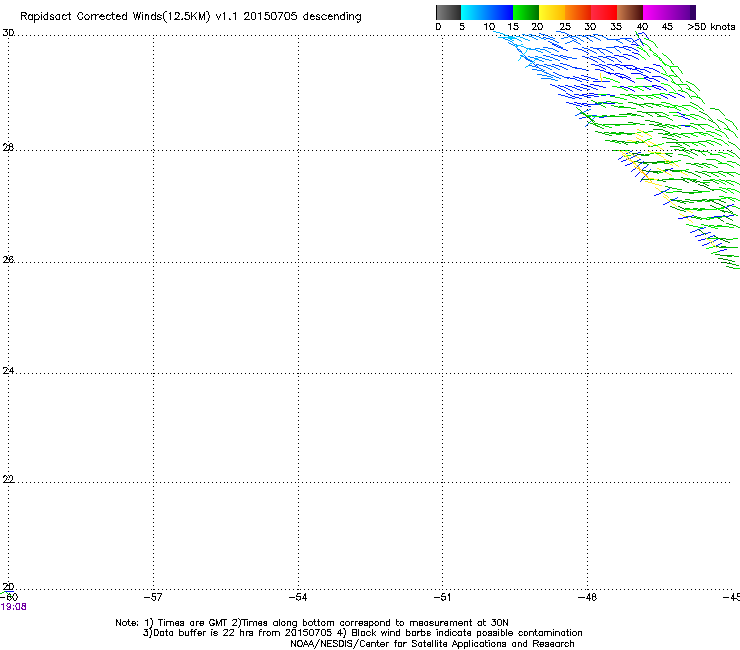Click the brown 35-40 knots legend segment
The width and height of the screenshot is (740, 650).
630,12
